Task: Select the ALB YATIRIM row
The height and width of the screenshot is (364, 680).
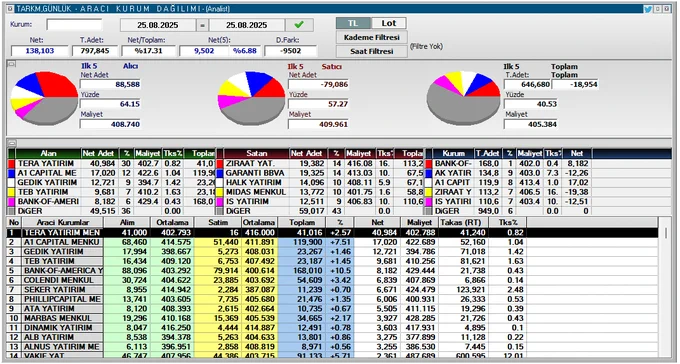Action: coord(332,338)
